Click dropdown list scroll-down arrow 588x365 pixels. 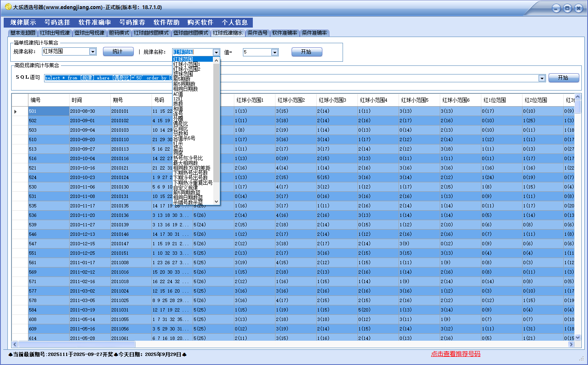pyautogui.click(x=217, y=201)
